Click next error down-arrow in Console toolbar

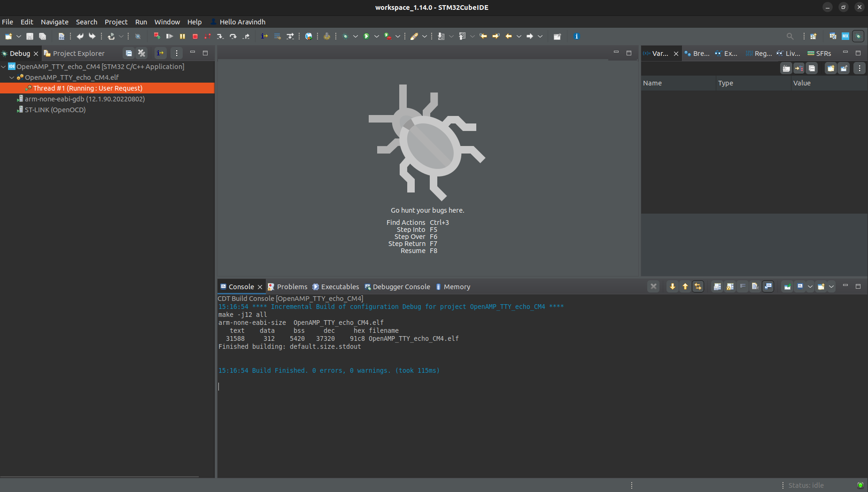tap(672, 286)
